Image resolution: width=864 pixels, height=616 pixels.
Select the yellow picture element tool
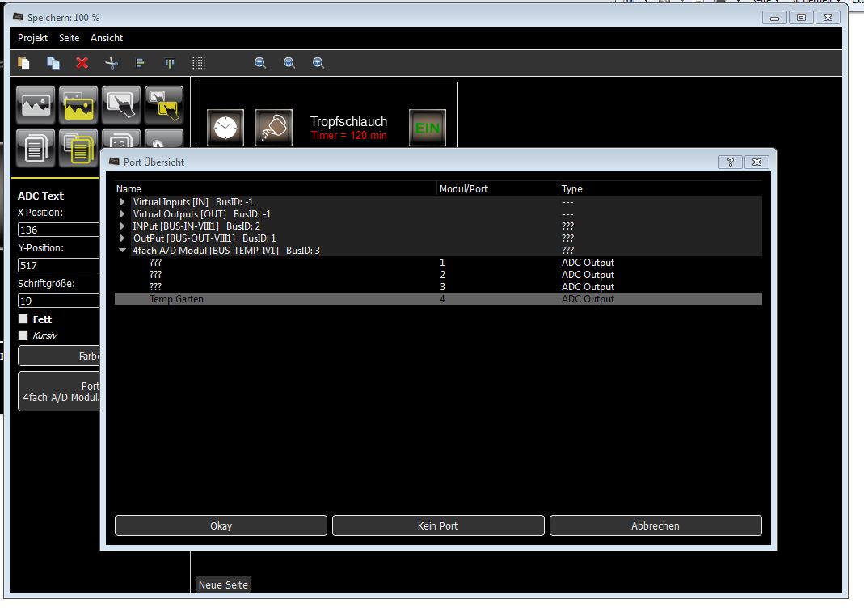pos(78,105)
